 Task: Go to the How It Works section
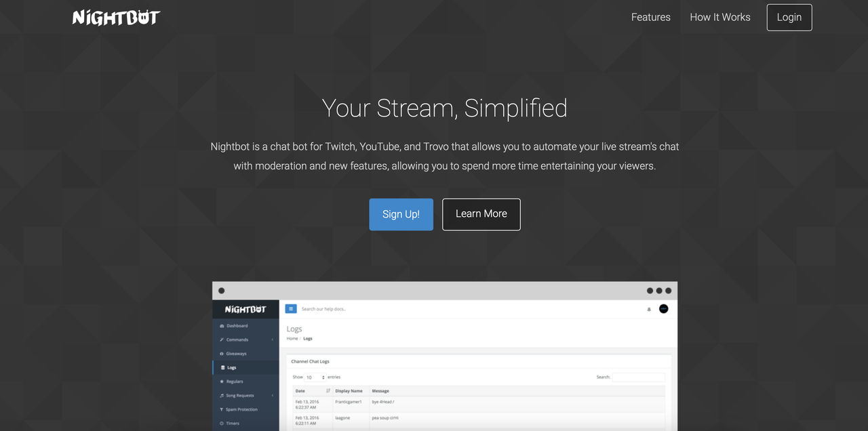point(719,18)
